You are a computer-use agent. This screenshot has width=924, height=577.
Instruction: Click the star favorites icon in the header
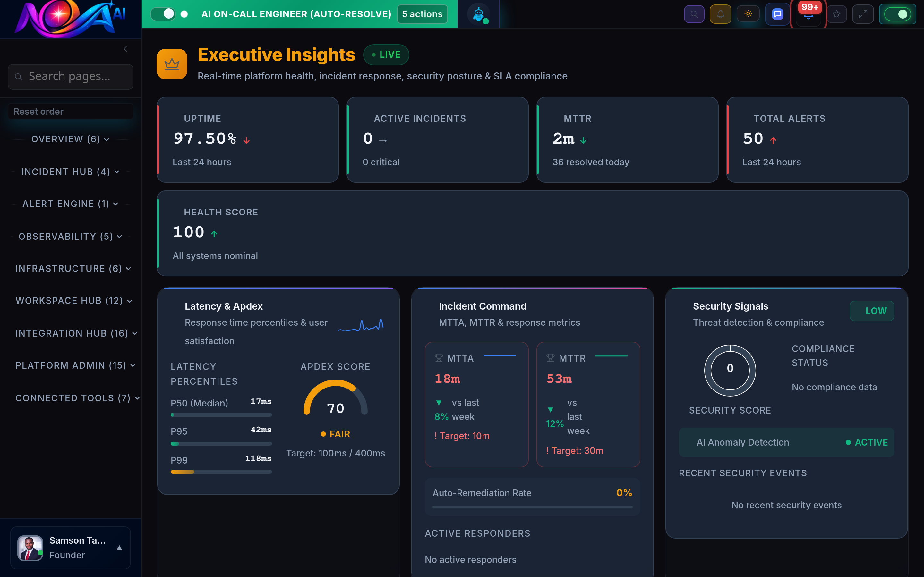836,14
